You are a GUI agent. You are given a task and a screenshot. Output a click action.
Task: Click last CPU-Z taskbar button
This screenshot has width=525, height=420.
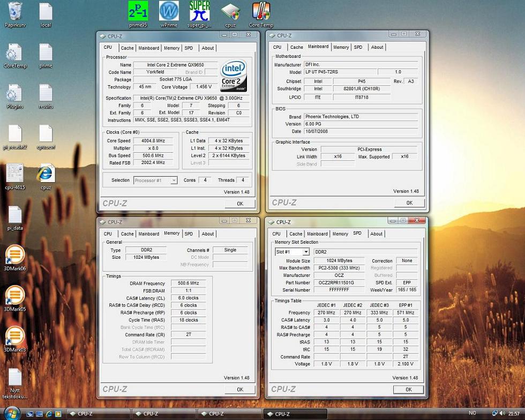tap(295, 414)
